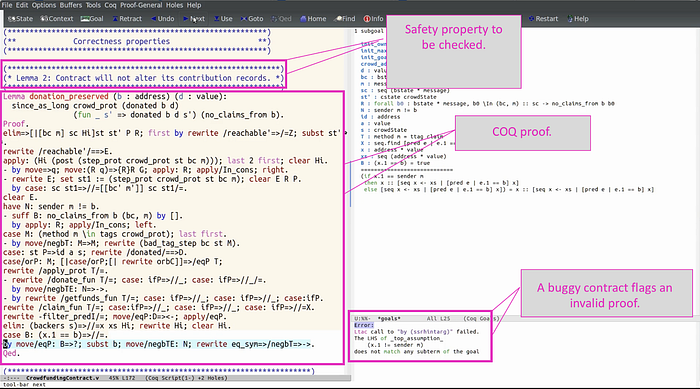Image resolution: width=700 pixels, height=389 pixels.
Task: Undo the last proof step
Action: coord(162,19)
